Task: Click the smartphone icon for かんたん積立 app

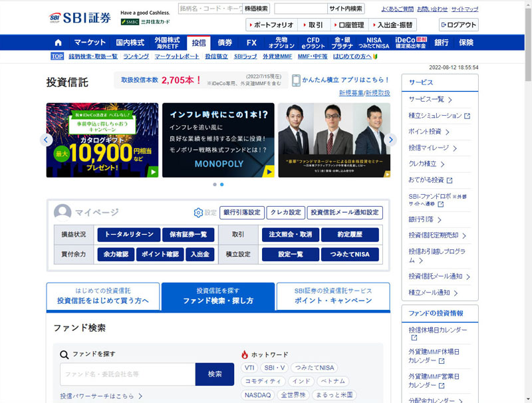Action: [x=296, y=80]
